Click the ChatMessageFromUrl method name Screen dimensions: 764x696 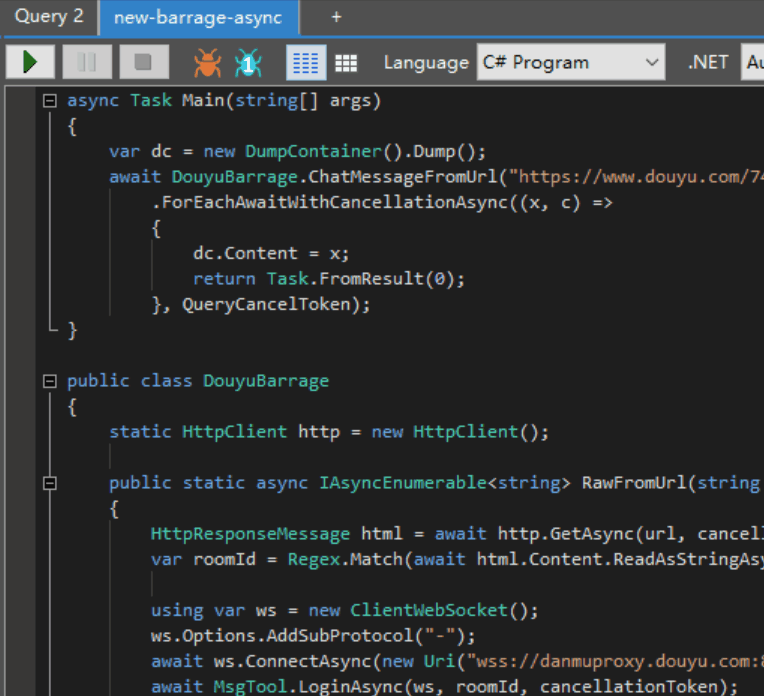click(x=403, y=177)
